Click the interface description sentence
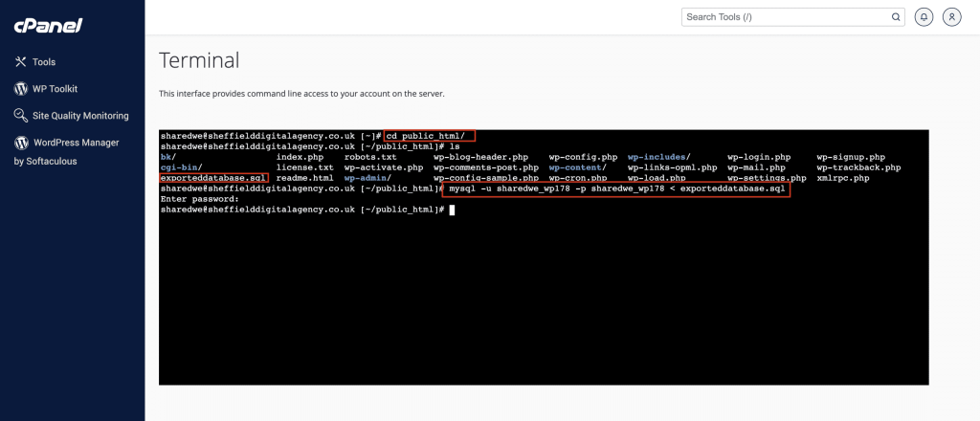 [x=301, y=94]
